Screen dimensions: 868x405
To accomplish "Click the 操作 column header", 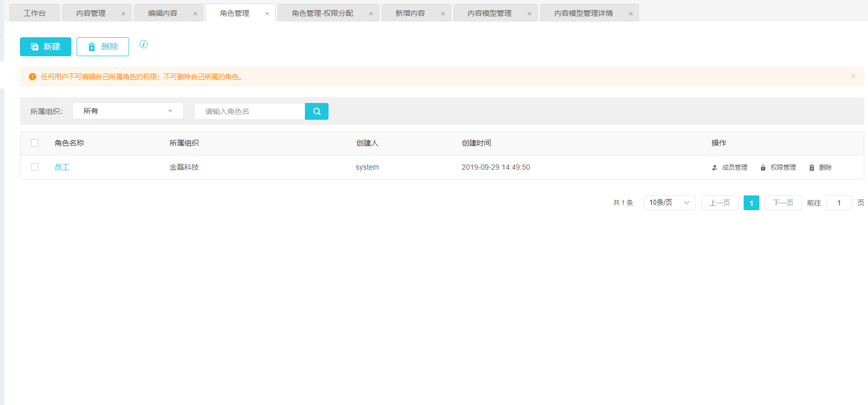I will pos(719,143).
